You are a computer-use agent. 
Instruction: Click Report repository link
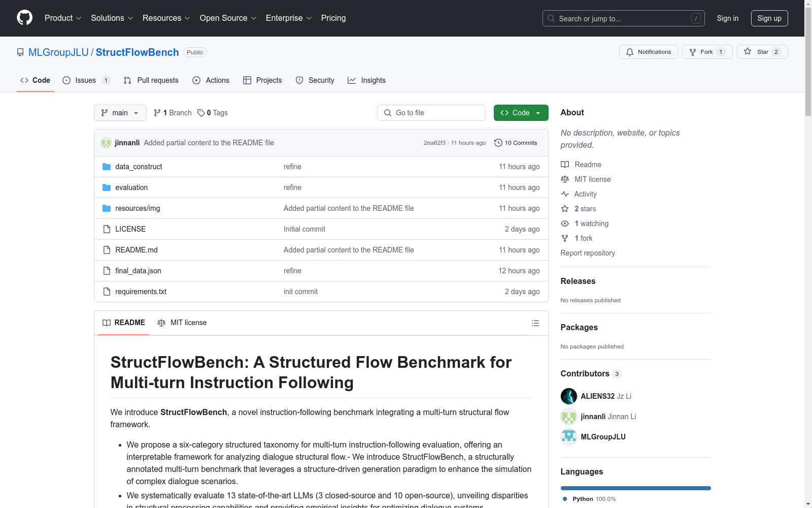click(x=588, y=253)
